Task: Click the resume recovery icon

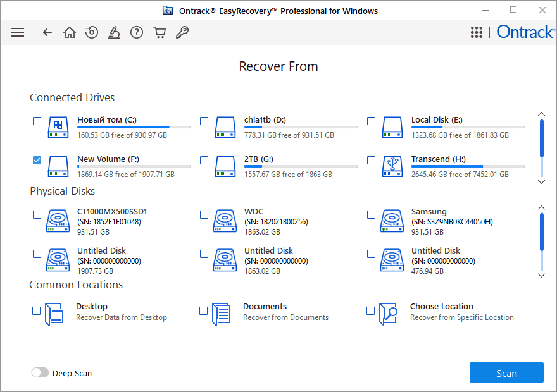Action: point(92,32)
